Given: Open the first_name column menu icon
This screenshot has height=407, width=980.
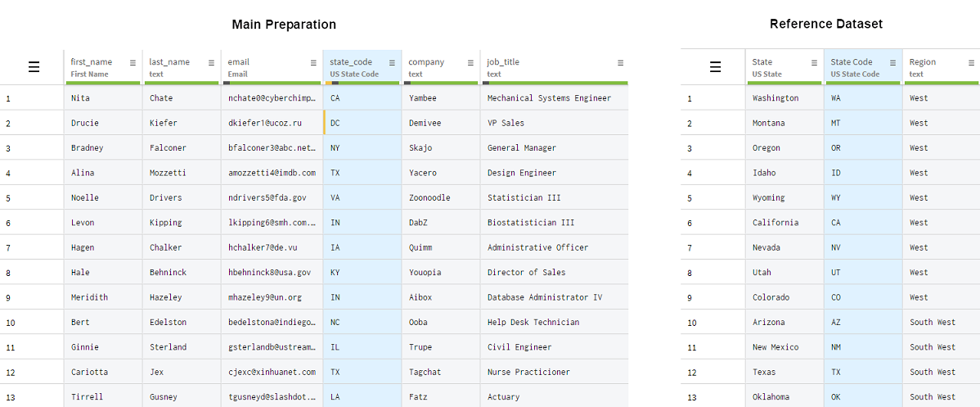Looking at the screenshot, I should (x=133, y=62).
